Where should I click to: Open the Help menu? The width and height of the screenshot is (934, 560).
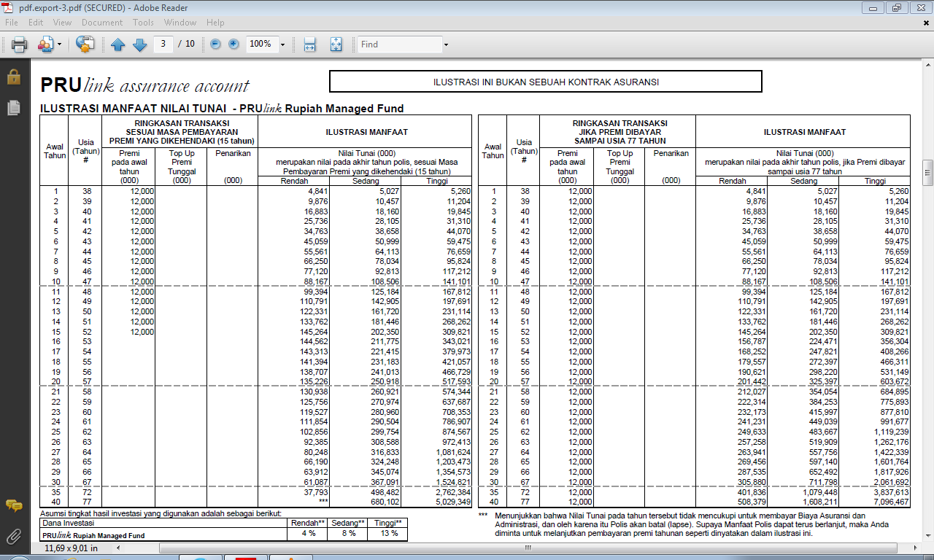(x=215, y=23)
